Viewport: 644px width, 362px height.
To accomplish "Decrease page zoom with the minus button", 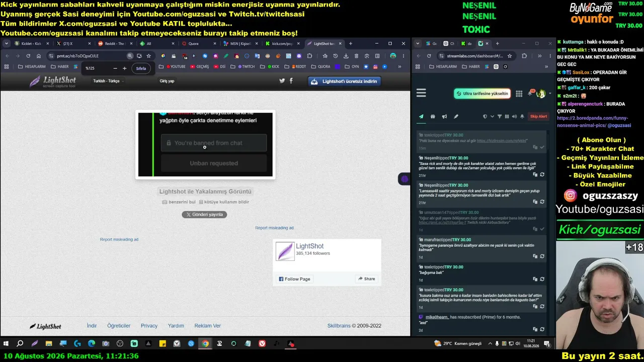I will pos(115,68).
